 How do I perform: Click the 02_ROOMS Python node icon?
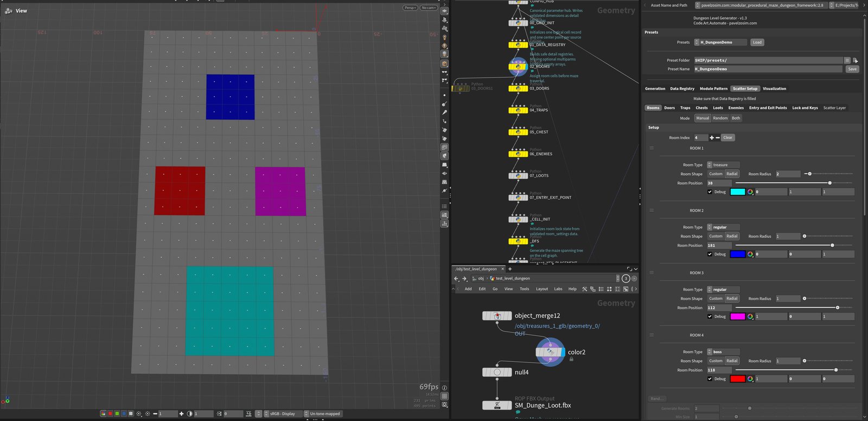point(518,67)
